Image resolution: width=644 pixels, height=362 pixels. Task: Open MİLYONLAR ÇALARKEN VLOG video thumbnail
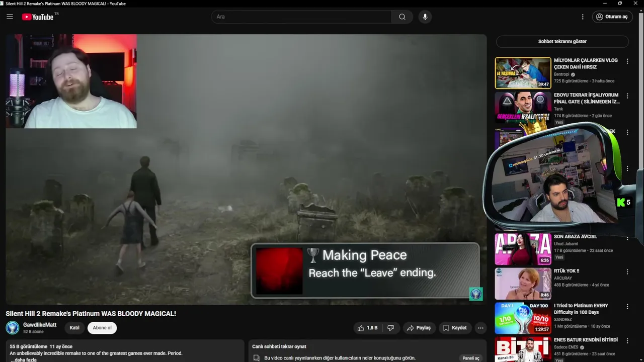click(x=523, y=73)
